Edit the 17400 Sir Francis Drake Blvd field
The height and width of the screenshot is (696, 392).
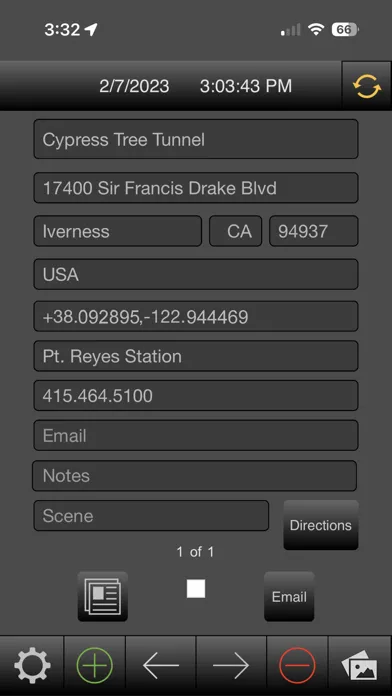click(x=196, y=188)
